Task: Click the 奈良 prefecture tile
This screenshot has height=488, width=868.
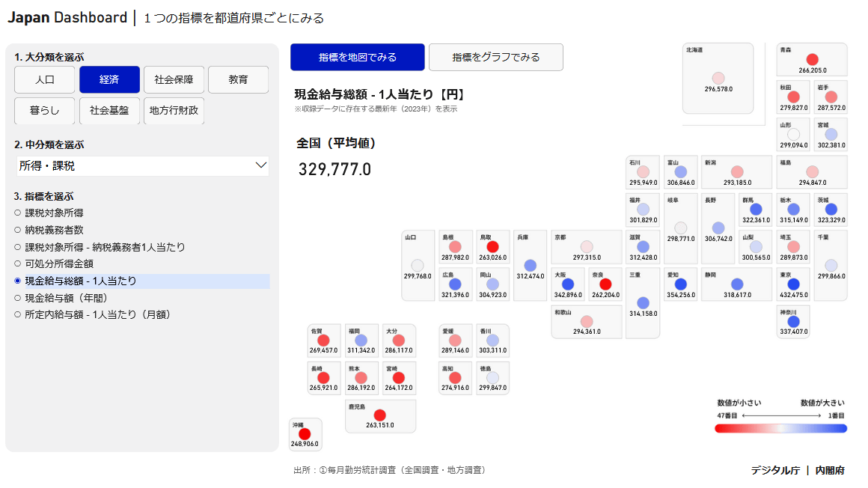Action: coord(605,284)
